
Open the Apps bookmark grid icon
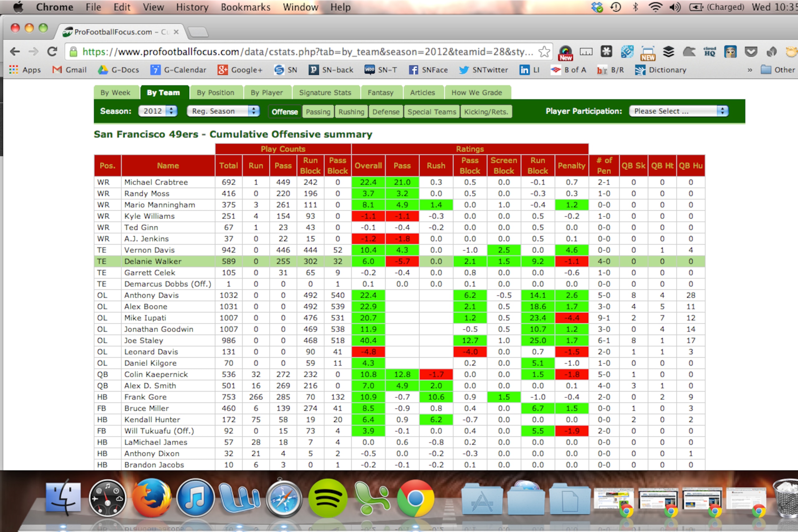[14, 70]
